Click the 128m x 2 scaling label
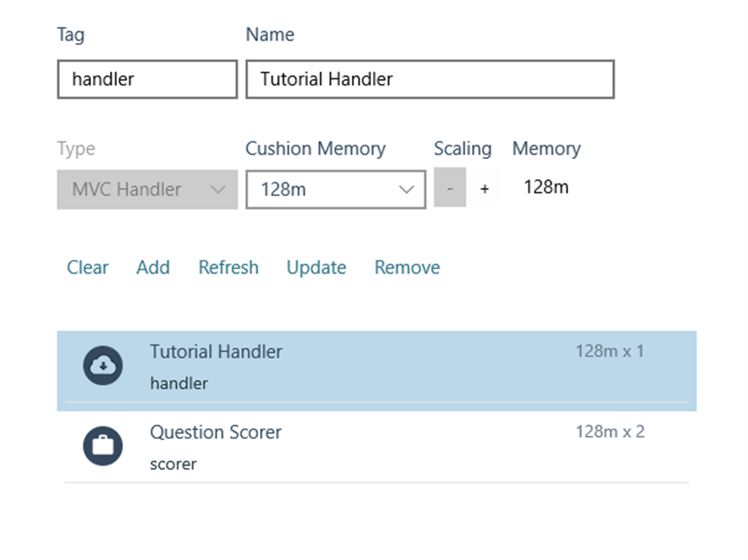This screenshot has width=748, height=560. pos(610,432)
